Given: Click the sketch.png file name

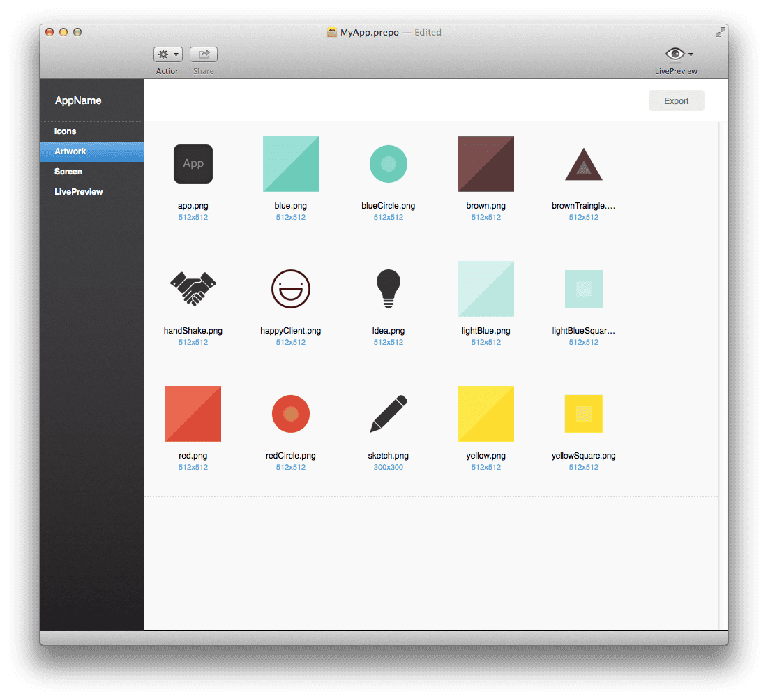Looking at the screenshot, I should 389,456.
